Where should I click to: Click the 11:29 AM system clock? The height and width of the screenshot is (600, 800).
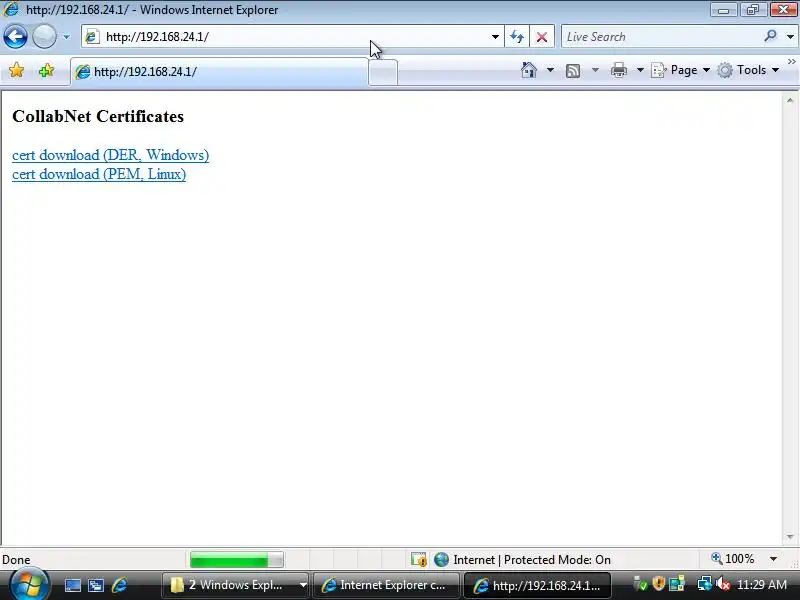click(x=762, y=584)
